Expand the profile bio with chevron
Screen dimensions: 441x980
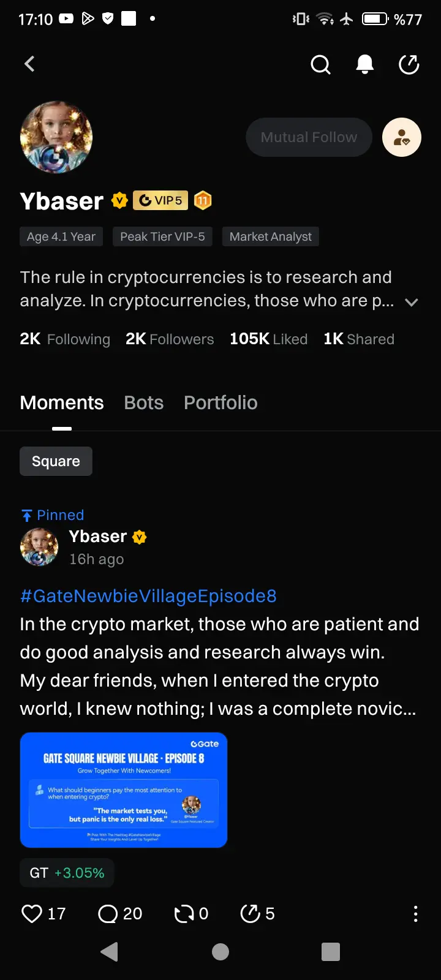click(x=412, y=302)
